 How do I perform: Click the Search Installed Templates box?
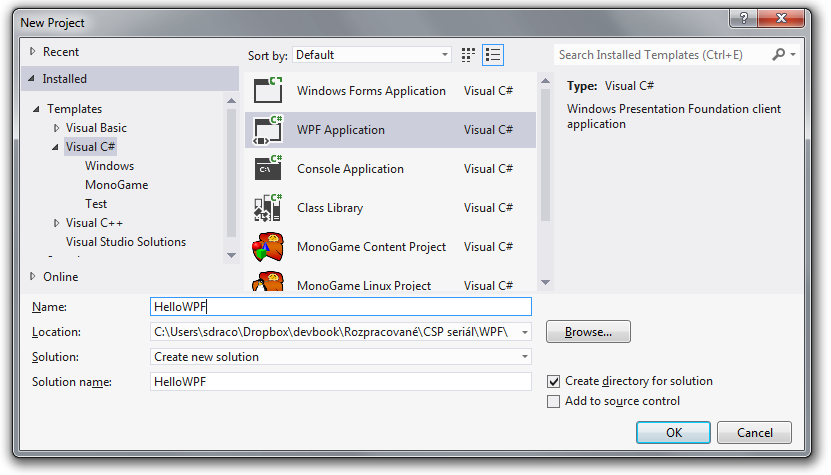tap(662, 55)
